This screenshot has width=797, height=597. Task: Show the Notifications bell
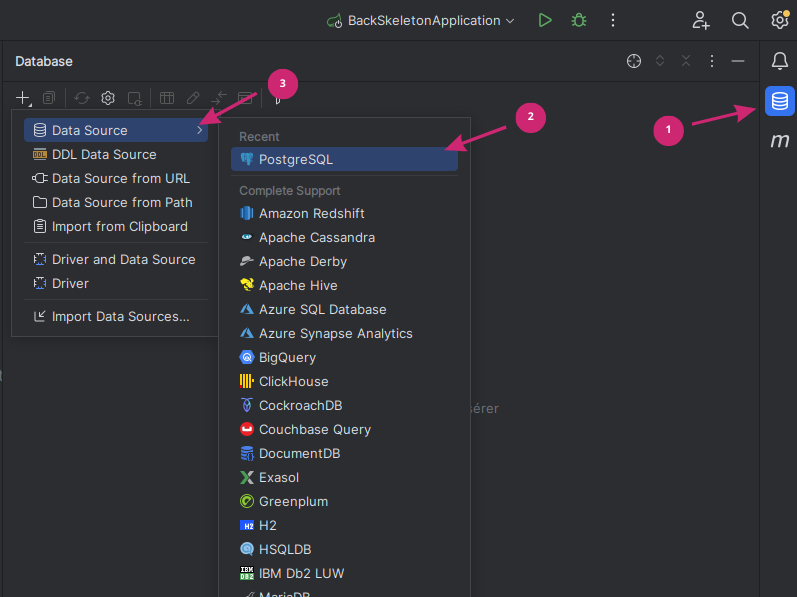(779, 61)
